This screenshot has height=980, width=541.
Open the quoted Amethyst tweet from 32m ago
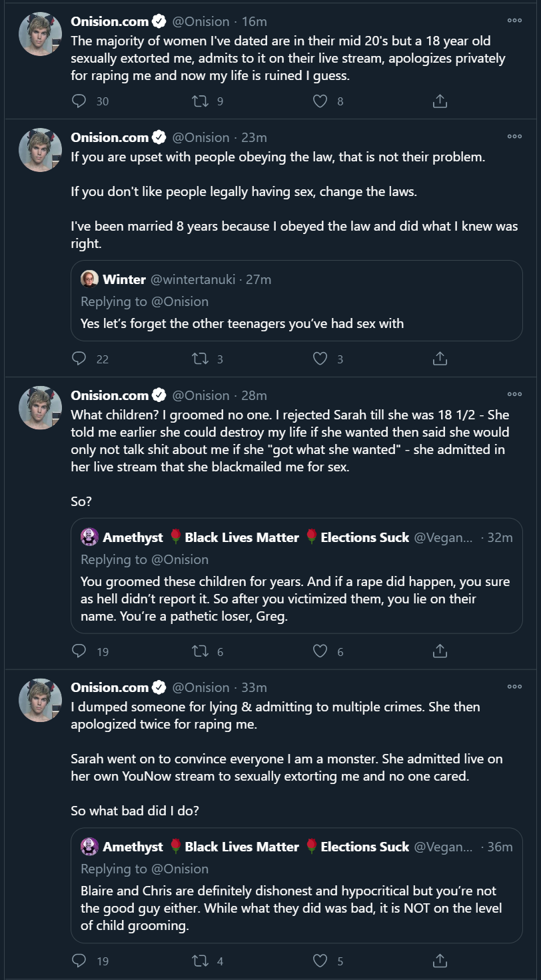click(296, 575)
